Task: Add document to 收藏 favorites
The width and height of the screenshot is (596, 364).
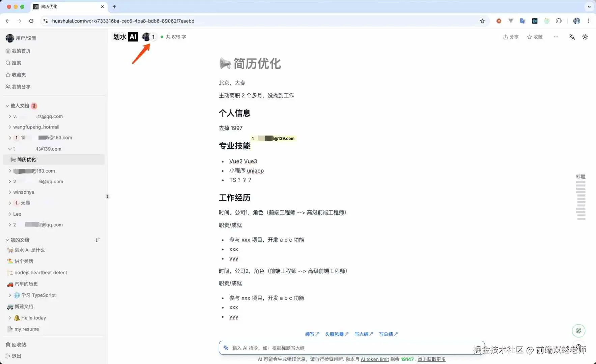Action: pos(535,37)
